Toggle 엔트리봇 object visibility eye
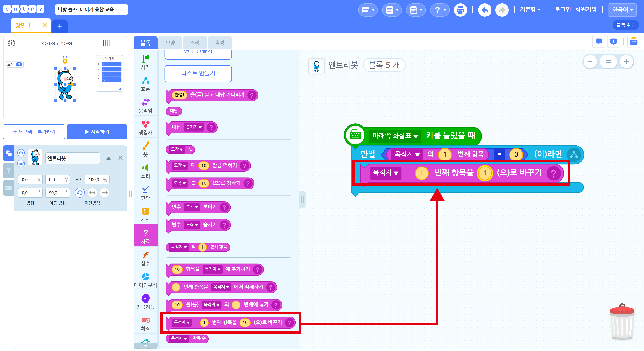Image resolution: width=644 pixels, height=351 pixels. [21, 152]
